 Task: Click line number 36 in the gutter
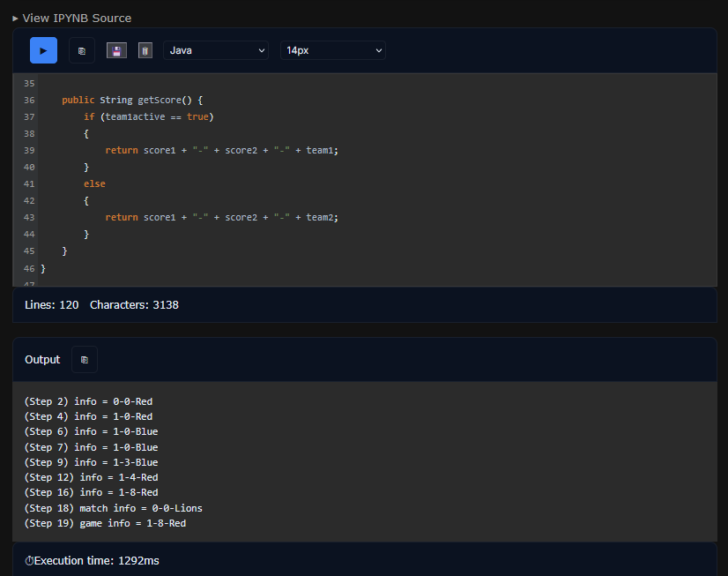coord(29,101)
